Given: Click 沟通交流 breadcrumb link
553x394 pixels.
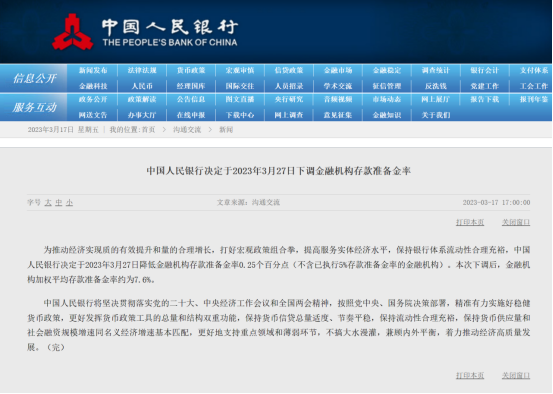Looking at the screenshot, I should [187, 130].
